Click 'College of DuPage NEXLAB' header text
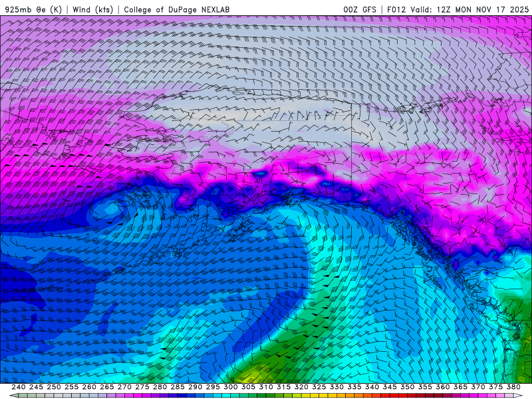 [177, 9]
